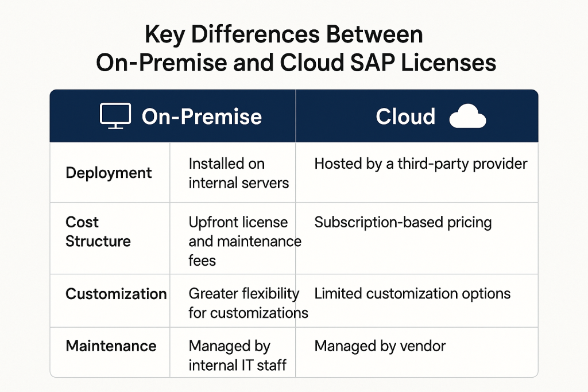Click the Cost Structure row label
The width and height of the screenshot is (588, 392).
98,232
